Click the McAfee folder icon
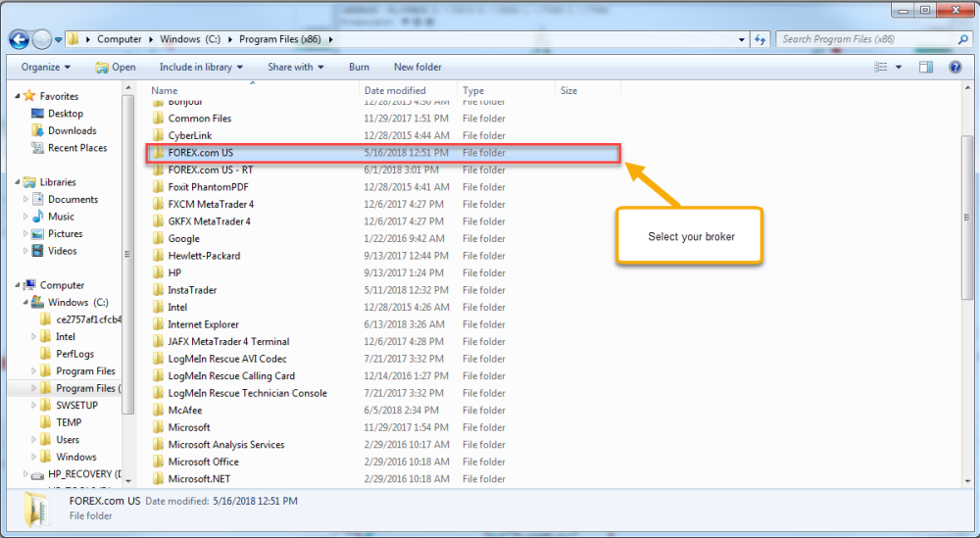Image resolution: width=980 pixels, height=538 pixels. tap(158, 411)
